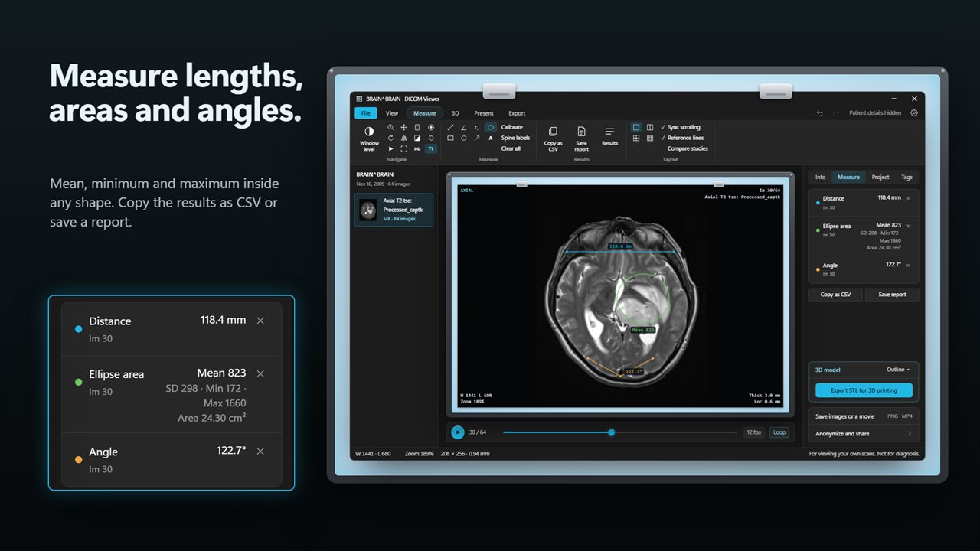This screenshot has width=980, height=551.
Task: Switch to the Export ribbon tab
Action: (x=517, y=113)
